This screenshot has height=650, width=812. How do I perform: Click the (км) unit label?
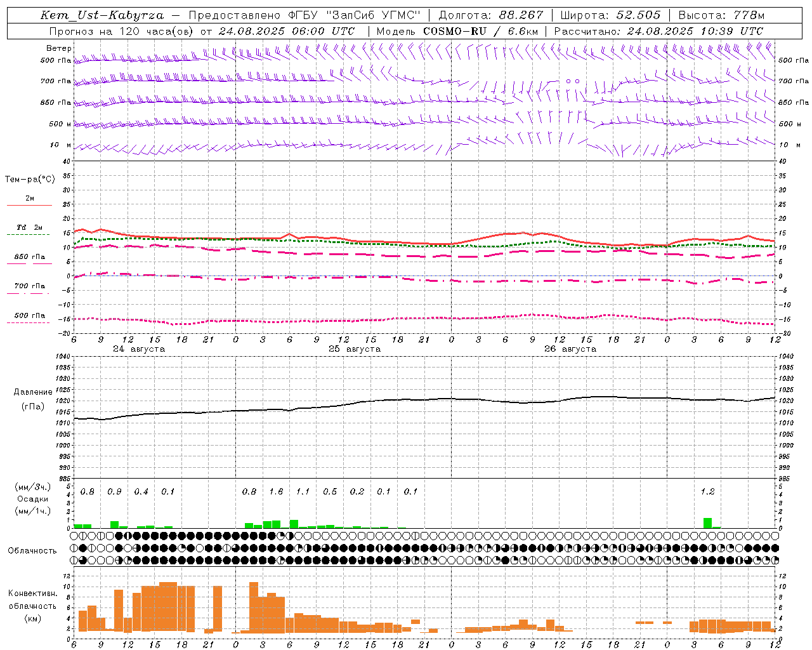[x=32, y=618]
